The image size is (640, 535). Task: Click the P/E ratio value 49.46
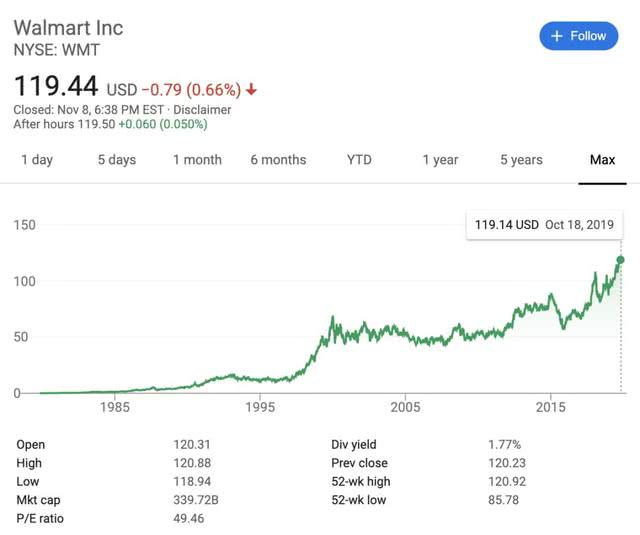[189, 519]
